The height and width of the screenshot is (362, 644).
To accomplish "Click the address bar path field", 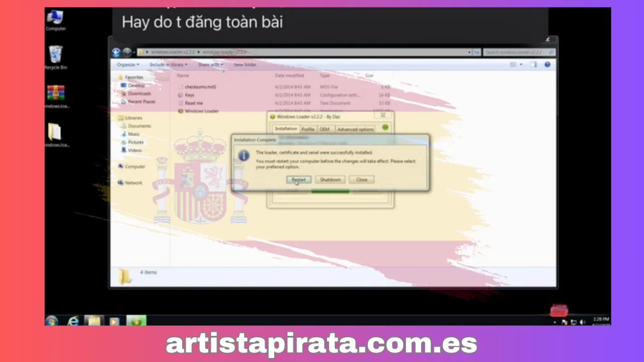I will pos(304,52).
